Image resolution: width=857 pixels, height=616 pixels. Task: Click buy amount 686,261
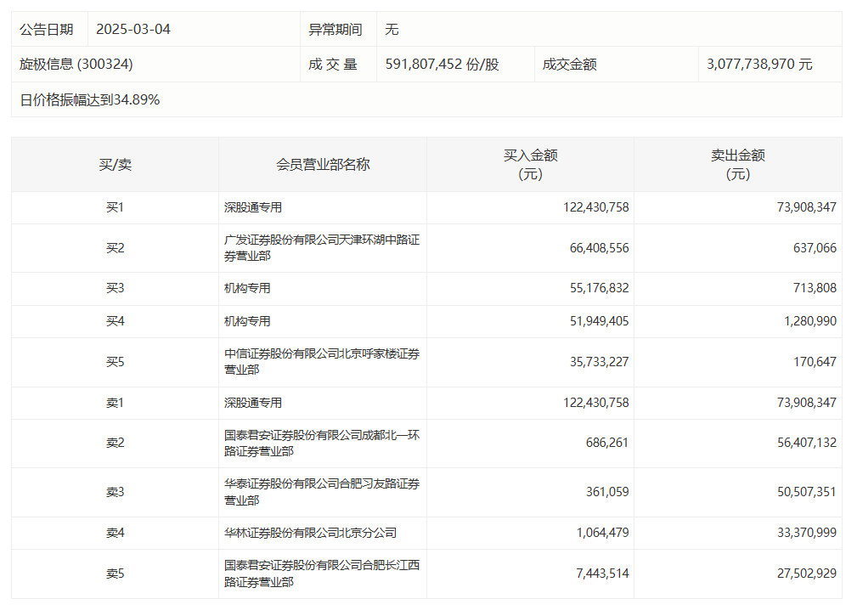[607, 443]
